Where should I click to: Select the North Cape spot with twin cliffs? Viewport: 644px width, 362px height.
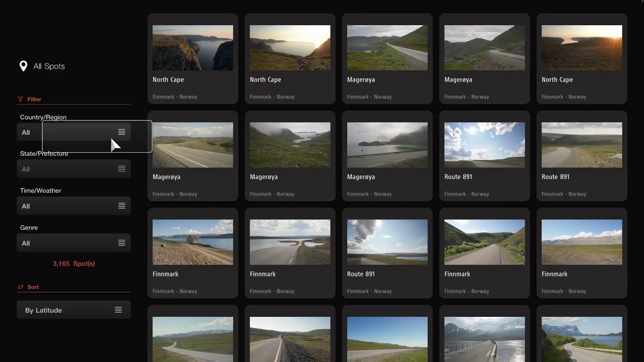point(193,59)
